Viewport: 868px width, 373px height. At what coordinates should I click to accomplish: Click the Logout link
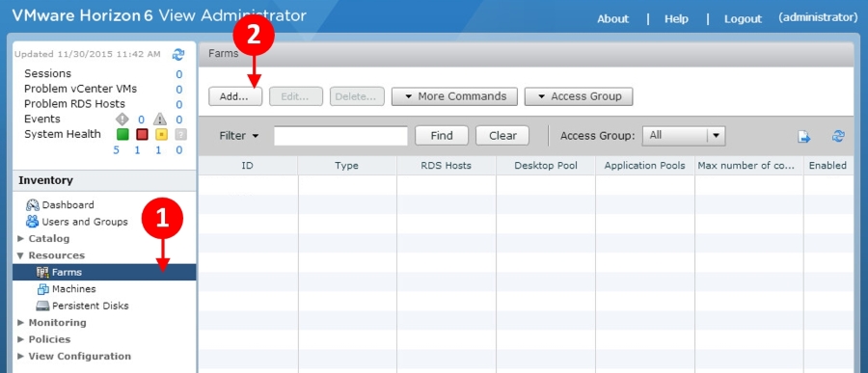click(743, 19)
